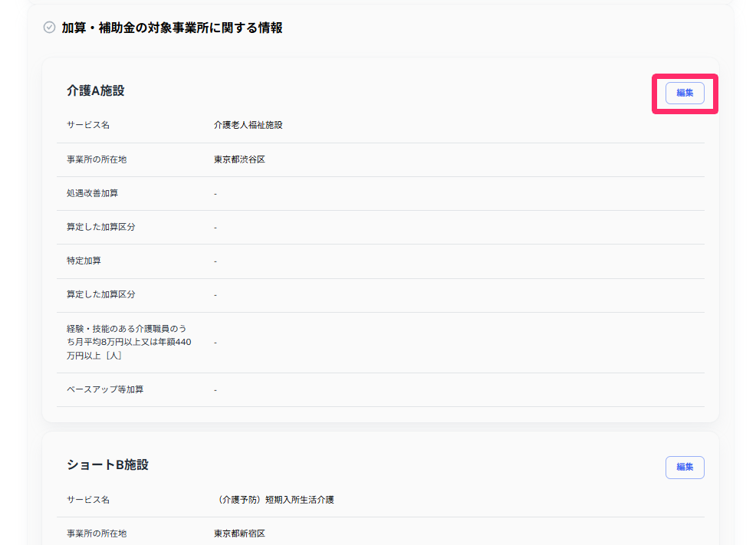Click the check-circle icon beside the section title
Screen dimensions: 756x545
(x=49, y=28)
